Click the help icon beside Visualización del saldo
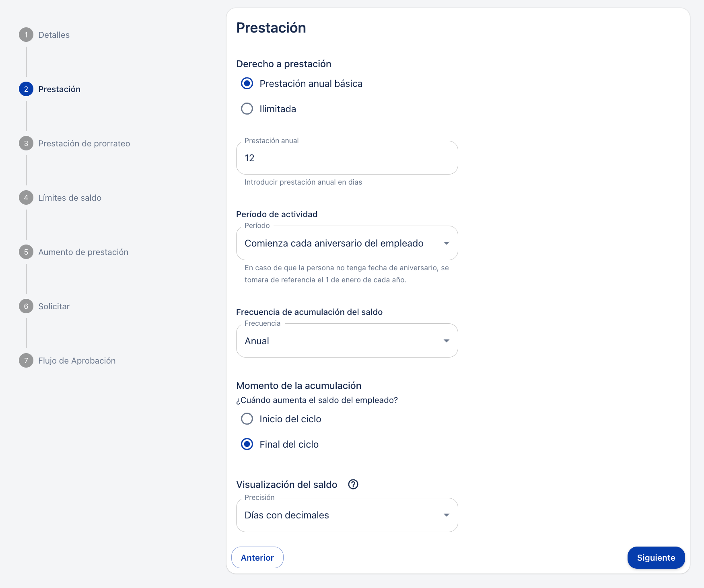The image size is (704, 588). tap(353, 484)
